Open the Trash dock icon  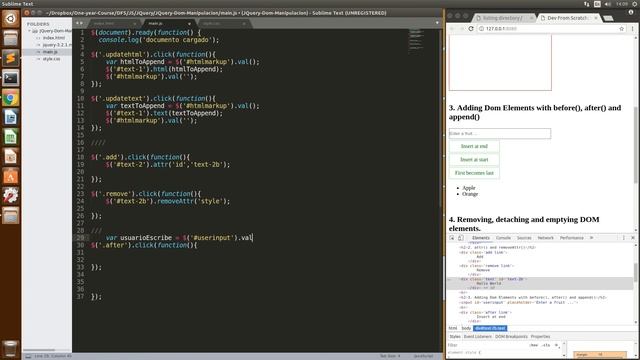(11, 349)
